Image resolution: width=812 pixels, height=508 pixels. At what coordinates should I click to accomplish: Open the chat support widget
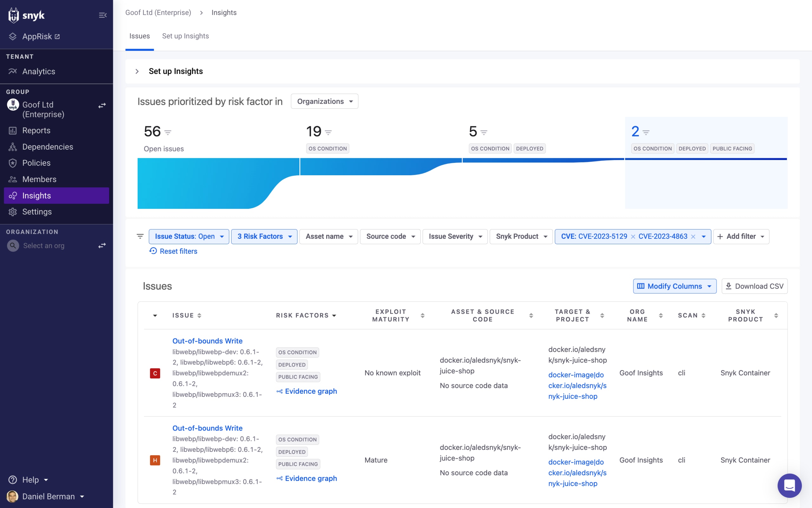[x=789, y=485]
